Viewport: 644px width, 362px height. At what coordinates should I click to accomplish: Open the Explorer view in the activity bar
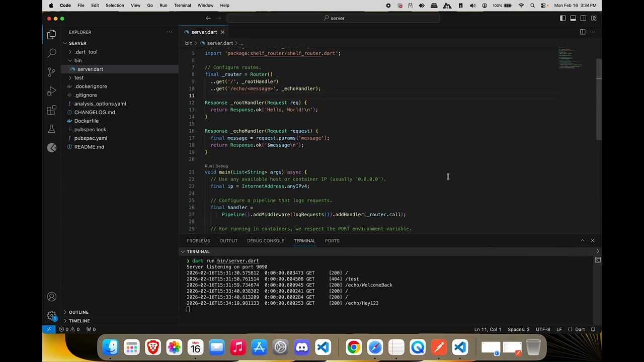(x=51, y=34)
